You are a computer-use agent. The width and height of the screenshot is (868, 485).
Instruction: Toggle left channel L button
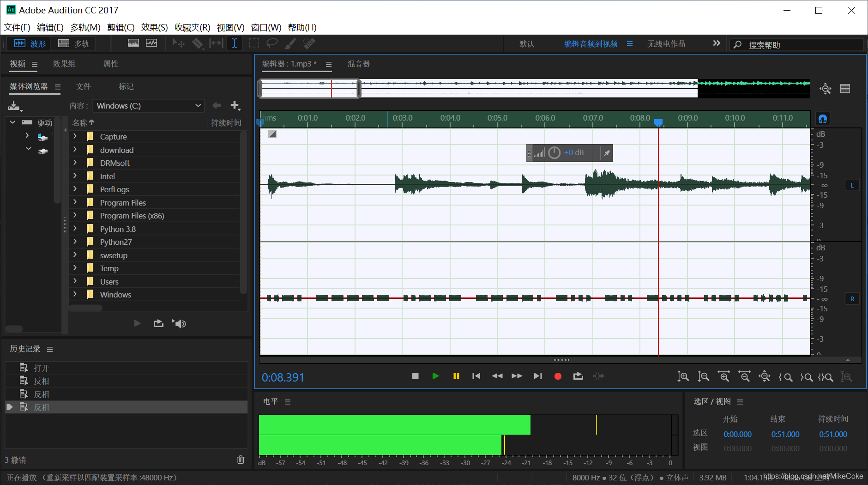coord(852,185)
